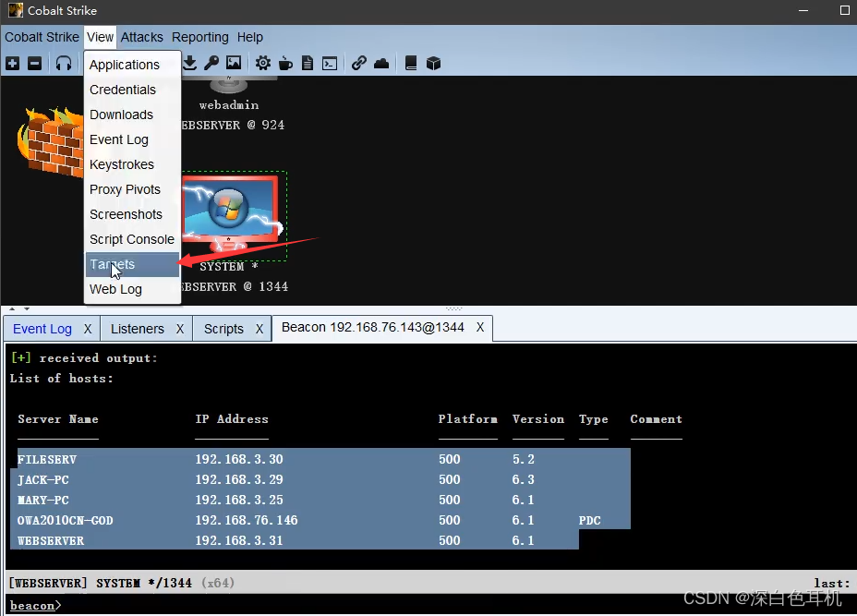857x616 pixels.
Task: Close the Event Log tab
Action: click(88, 329)
